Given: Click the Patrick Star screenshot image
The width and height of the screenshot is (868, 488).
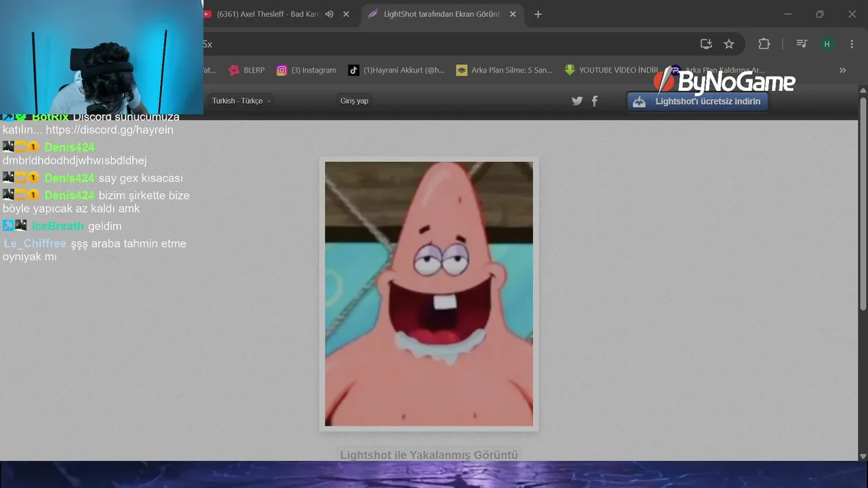Looking at the screenshot, I should tap(429, 293).
